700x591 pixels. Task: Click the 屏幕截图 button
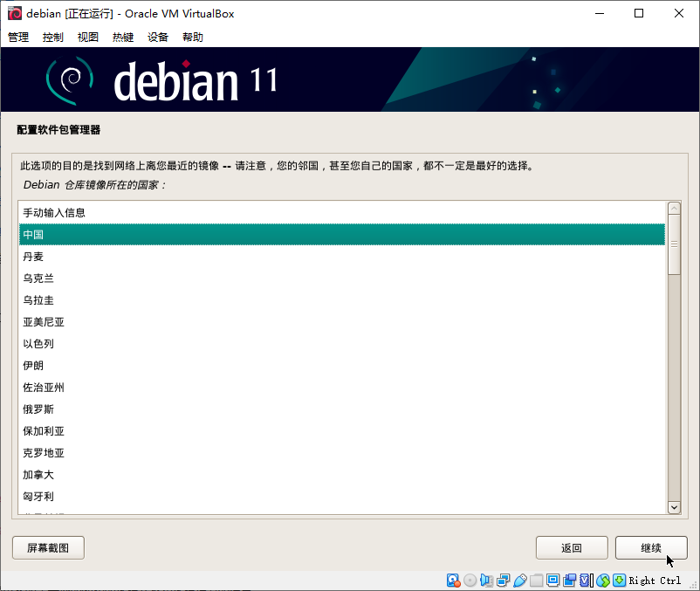click(48, 547)
